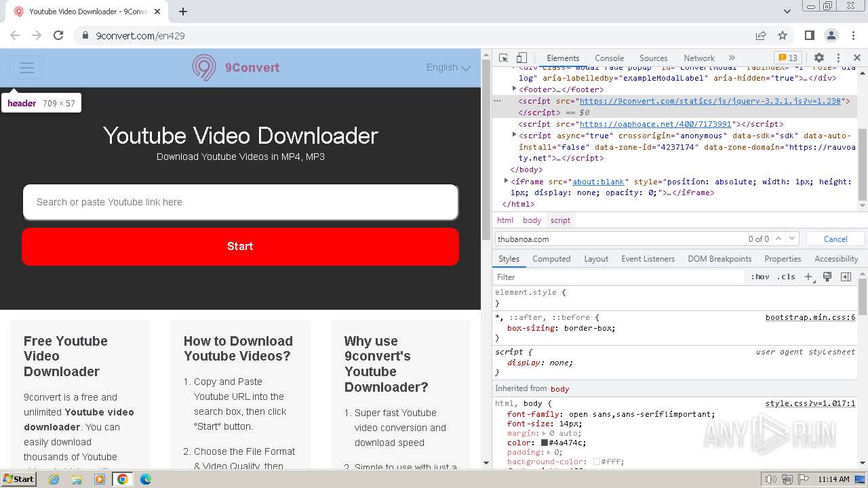Viewport: 868px width, 488px height.
Task: Cancel the DevTools search
Action: (835, 239)
